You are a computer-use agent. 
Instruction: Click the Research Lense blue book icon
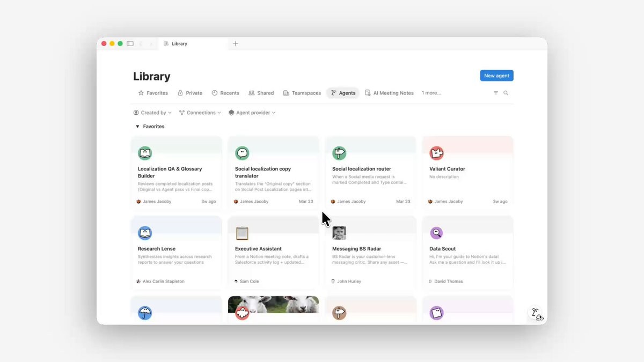point(145,233)
